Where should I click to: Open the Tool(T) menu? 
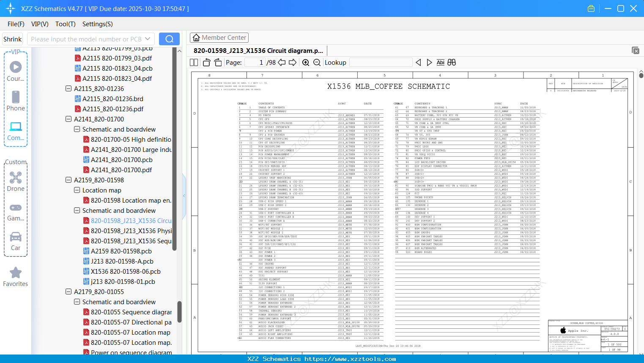click(x=66, y=24)
